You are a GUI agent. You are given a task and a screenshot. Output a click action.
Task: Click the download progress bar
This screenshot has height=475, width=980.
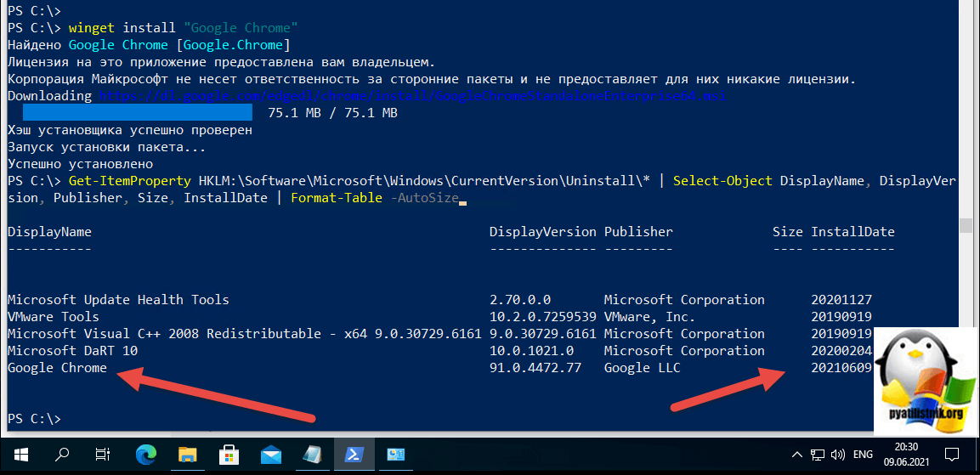138,113
